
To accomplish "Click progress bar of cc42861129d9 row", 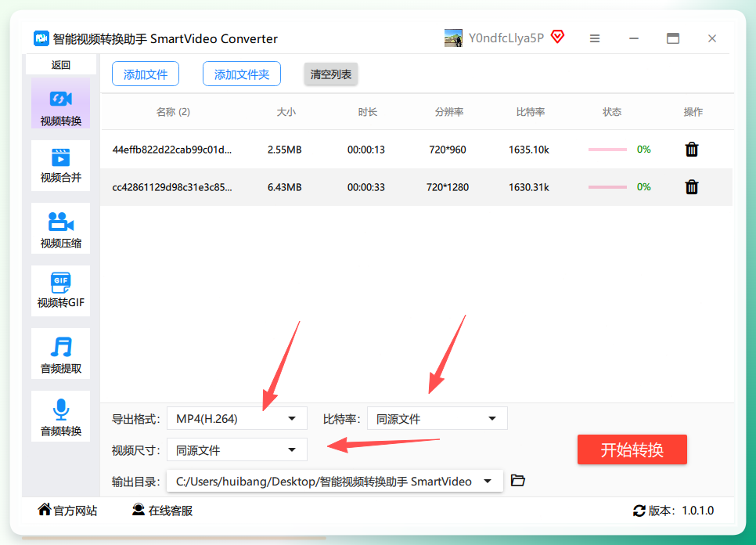I will click(607, 186).
